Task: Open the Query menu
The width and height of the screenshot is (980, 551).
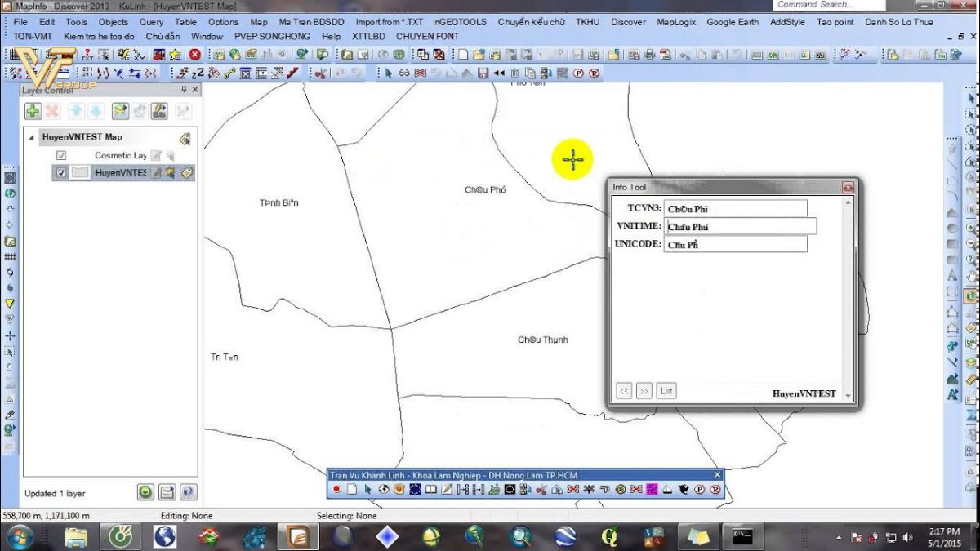Action: coord(151,22)
